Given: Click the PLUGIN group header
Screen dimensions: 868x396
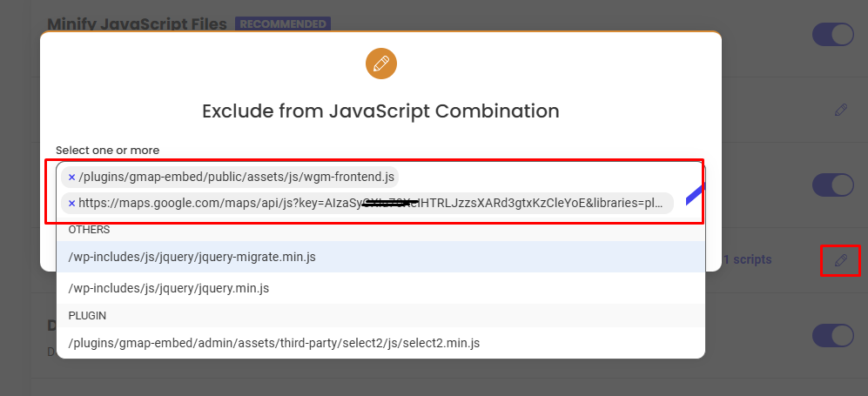Looking at the screenshot, I should [87, 315].
